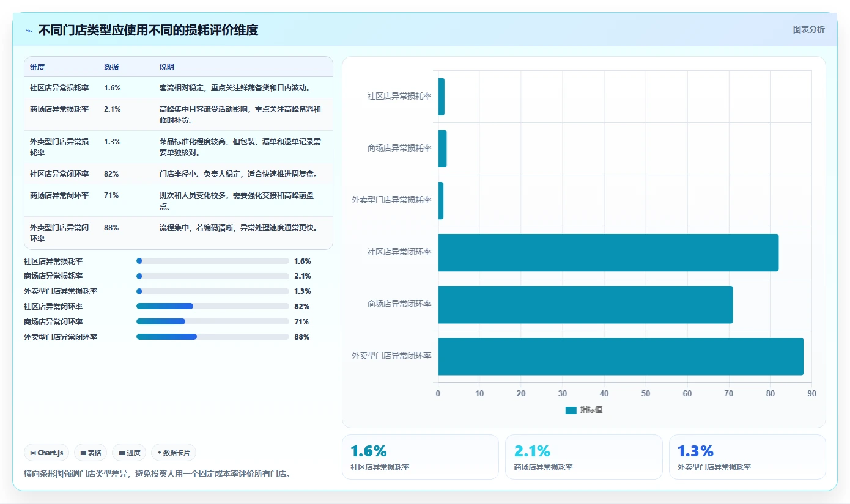Image resolution: width=850 pixels, height=504 pixels.
Task: Select table cell 社区店异常损耗率 in 维度 column
Action: pos(59,88)
